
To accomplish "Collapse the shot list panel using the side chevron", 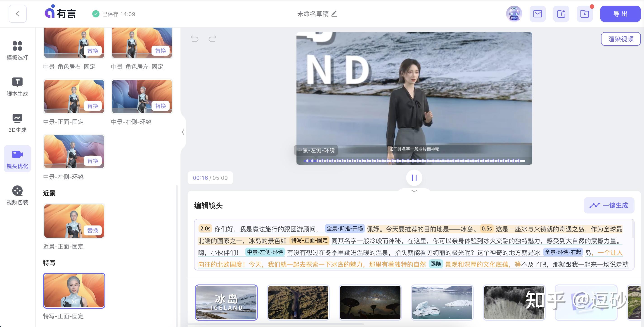I will [x=183, y=132].
